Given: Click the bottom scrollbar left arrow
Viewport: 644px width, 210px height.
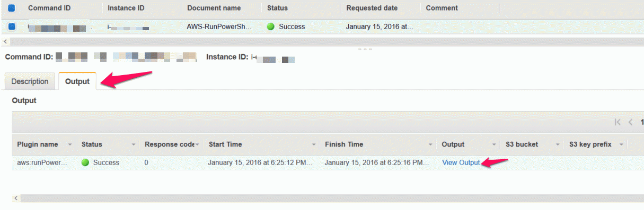Looking at the screenshot, I should coord(16,198).
